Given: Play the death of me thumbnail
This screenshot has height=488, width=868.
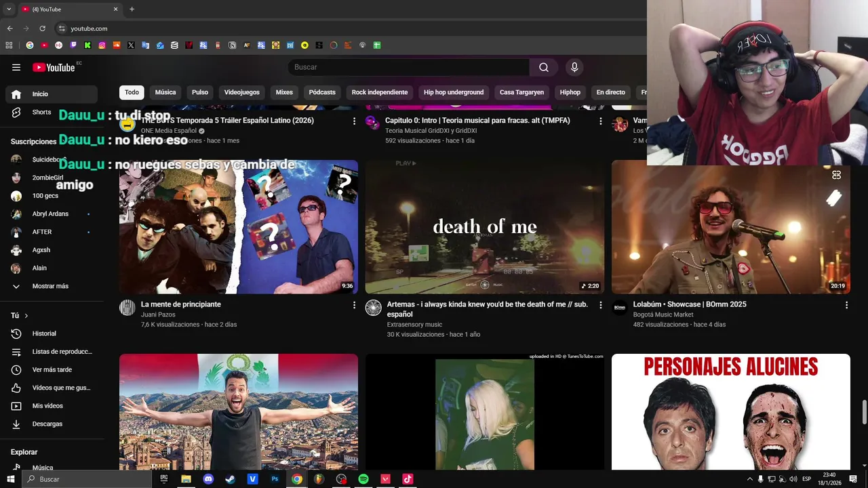Looking at the screenshot, I should [x=485, y=227].
